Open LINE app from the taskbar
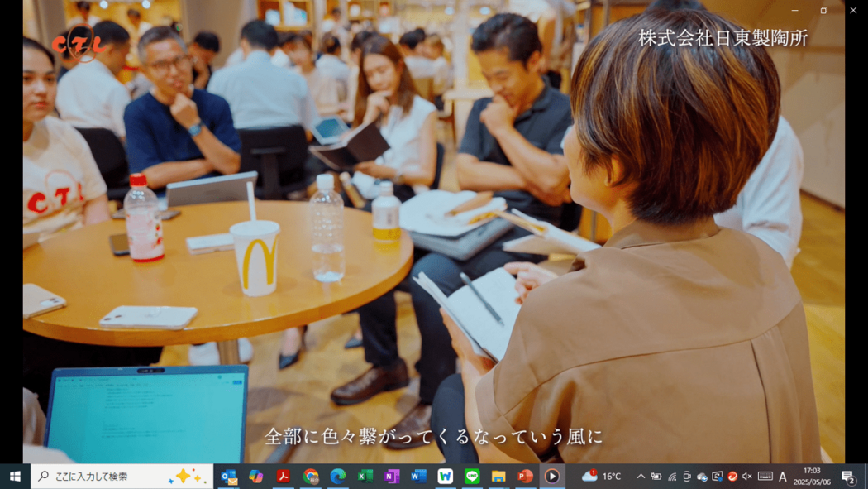The height and width of the screenshot is (489, 868). pos(472,477)
